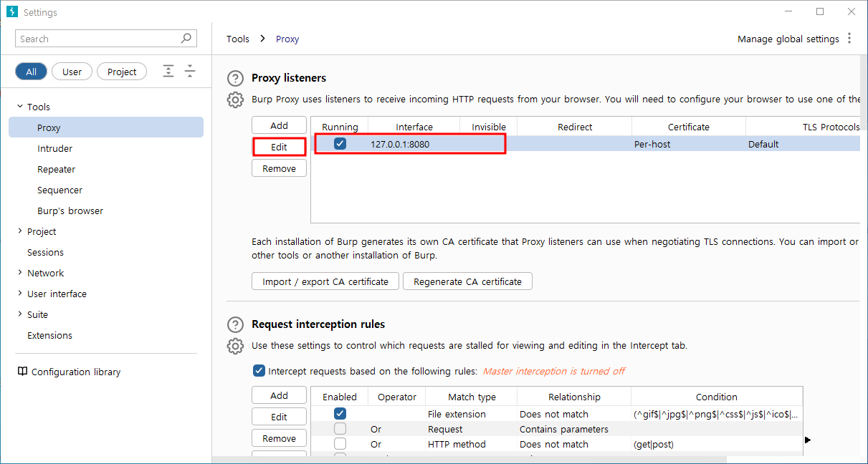Click Edit under Request interception rules
The height and width of the screenshot is (464, 868).
pos(279,417)
